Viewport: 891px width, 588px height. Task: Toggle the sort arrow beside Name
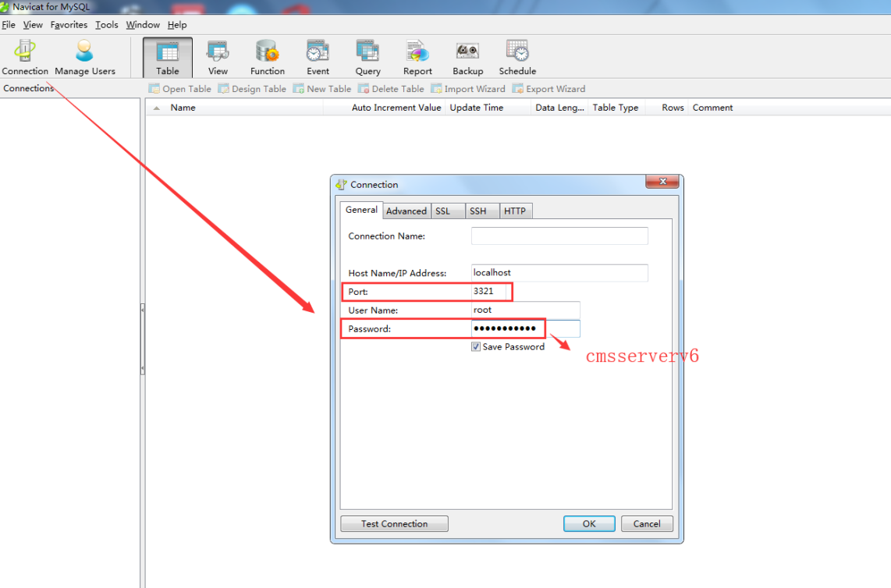point(156,108)
